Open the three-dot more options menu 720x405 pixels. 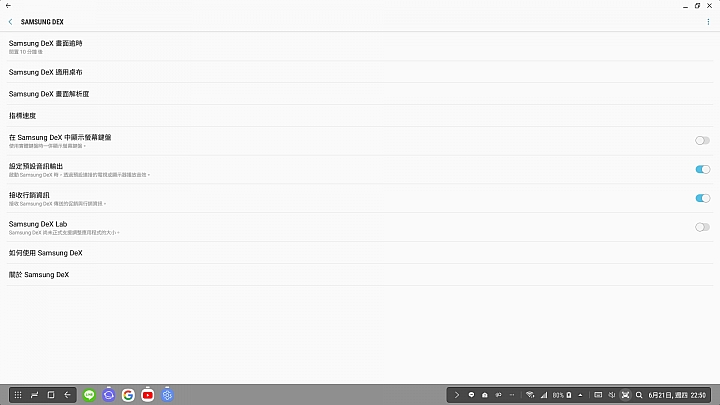708,22
